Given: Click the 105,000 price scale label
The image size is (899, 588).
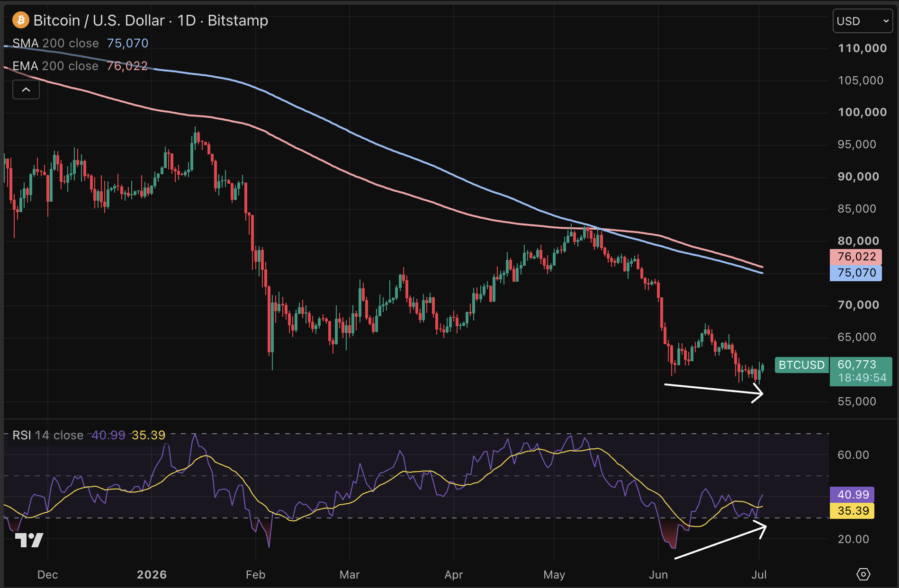Looking at the screenshot, I should pos(861,80).
